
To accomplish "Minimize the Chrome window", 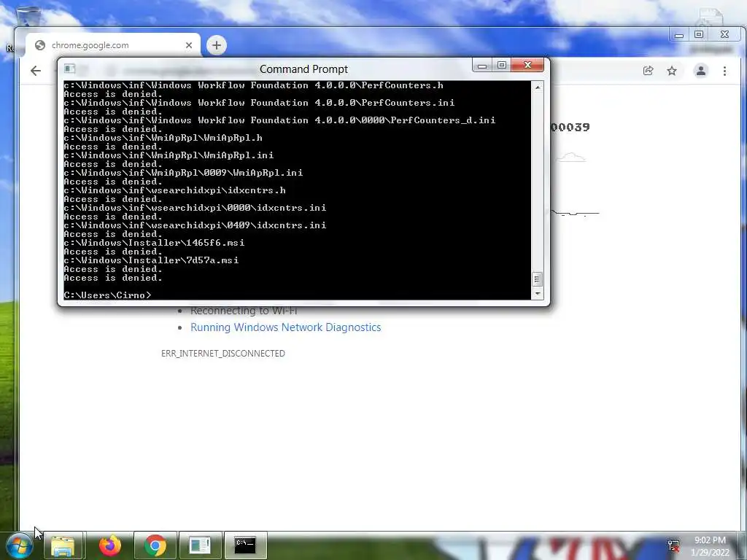I will 679,35.
